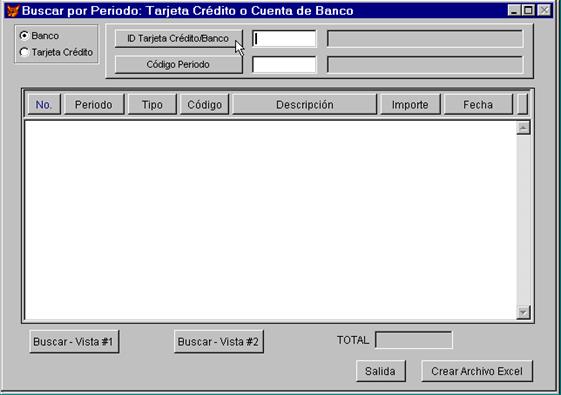Maximize the Buscar por Periodo window
Image resolution: width=561 pixels, height=395 pixels.
click(x=528, y=10)
